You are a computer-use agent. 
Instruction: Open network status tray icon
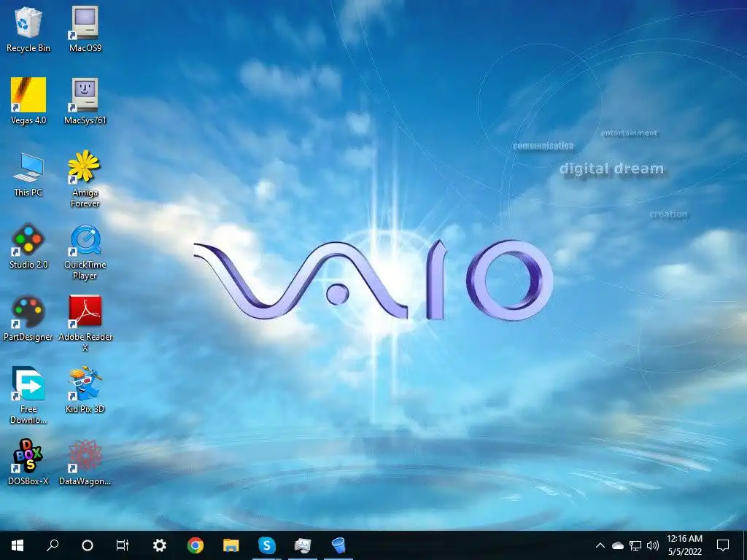(635, 545)
